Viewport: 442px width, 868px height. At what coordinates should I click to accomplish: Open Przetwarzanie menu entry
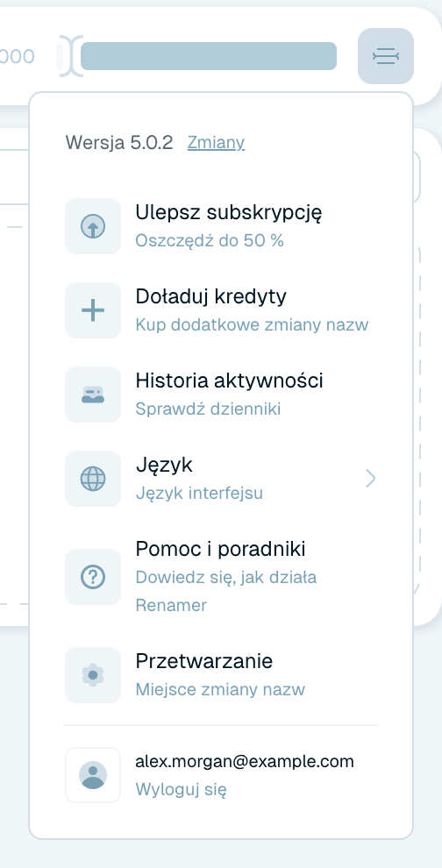point(221,675)
